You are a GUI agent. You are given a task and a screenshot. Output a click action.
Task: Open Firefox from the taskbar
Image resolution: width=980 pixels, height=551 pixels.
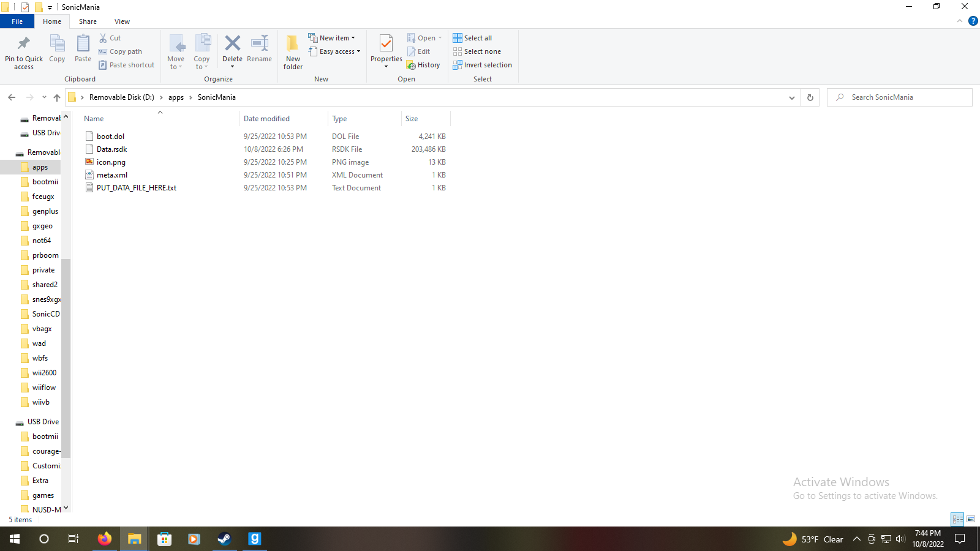click(x=105, y=539)
